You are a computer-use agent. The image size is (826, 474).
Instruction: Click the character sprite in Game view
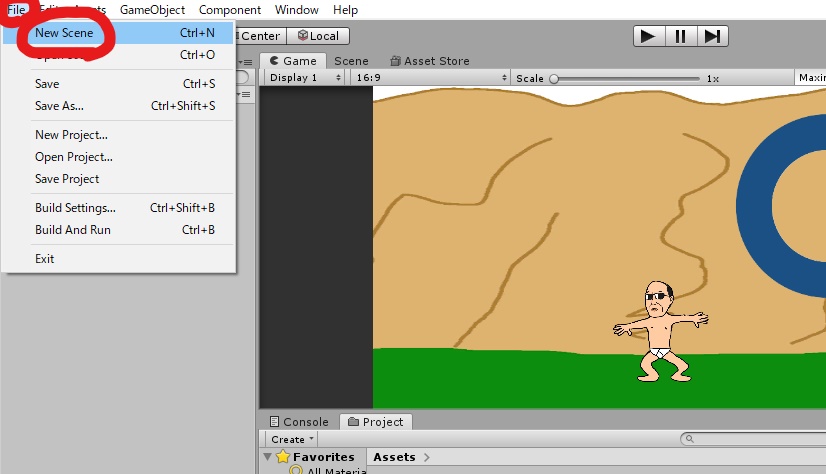(x=661, y=331)
